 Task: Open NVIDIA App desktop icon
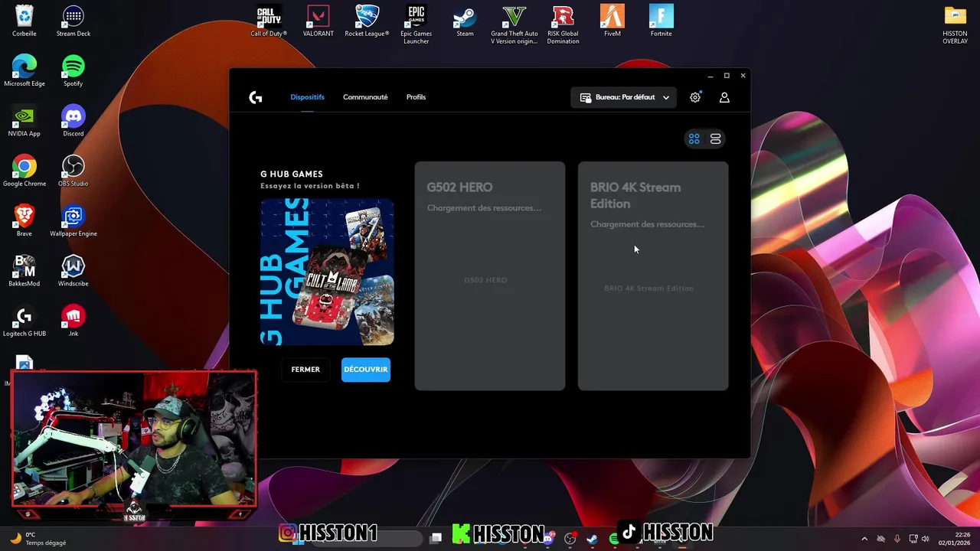tap(24, 120)
